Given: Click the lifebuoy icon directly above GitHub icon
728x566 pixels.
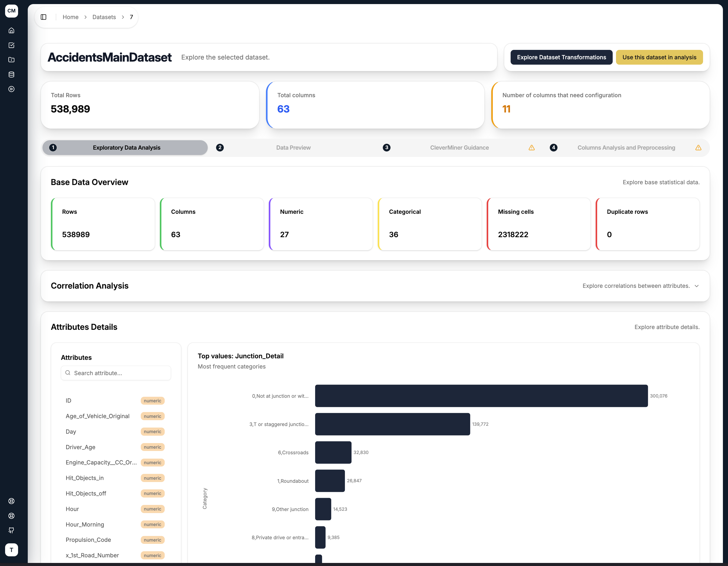Looking at the screenshot, I should pos(11,516).
